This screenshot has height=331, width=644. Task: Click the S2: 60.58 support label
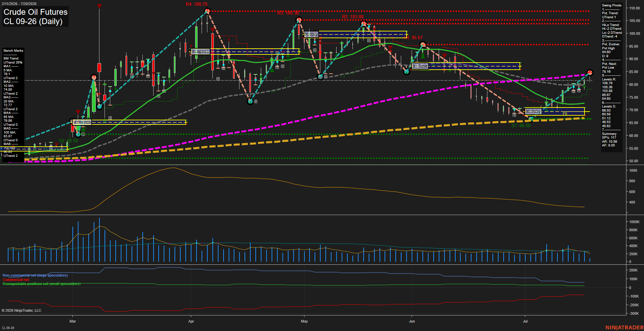click(69, 141)
